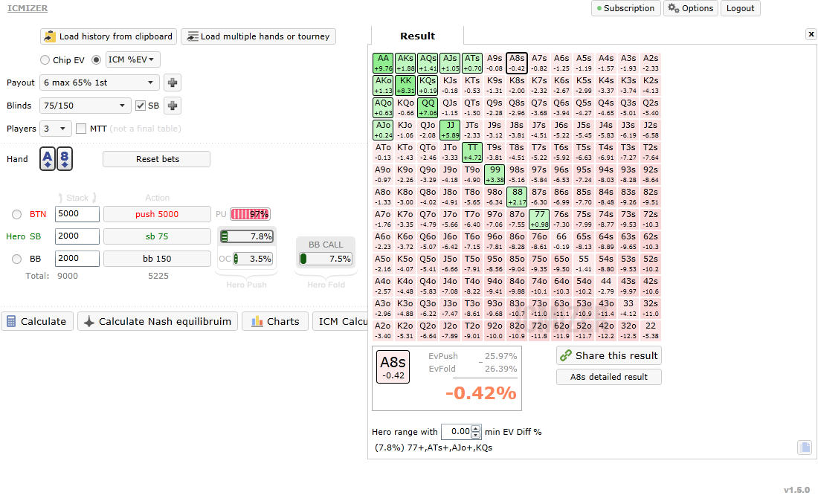818x504 pixels.
Task: Select the AKo hand cell
Action: (x=383, y=85)
